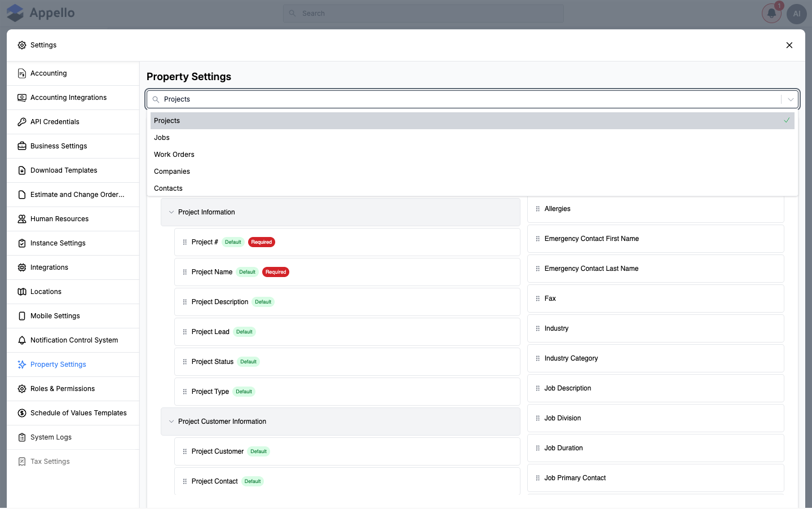Open Business Settings
Image resolution: width=812 pixels, height=518 pixels.
[73, 146]
